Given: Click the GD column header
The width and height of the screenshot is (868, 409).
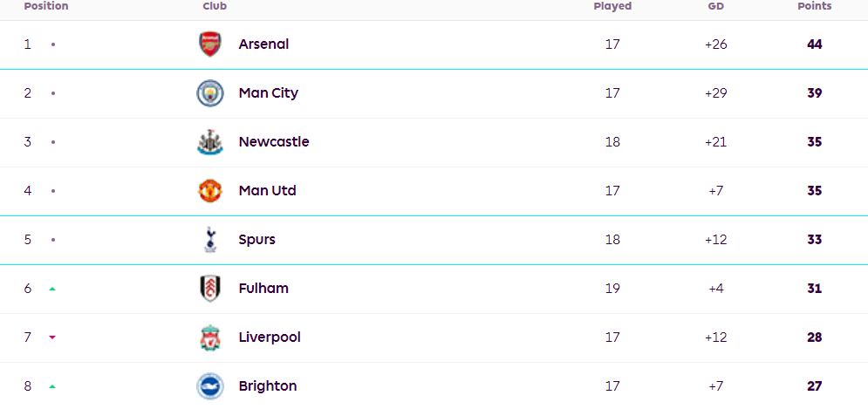Looking at the screenshot, I should point(715,6).
